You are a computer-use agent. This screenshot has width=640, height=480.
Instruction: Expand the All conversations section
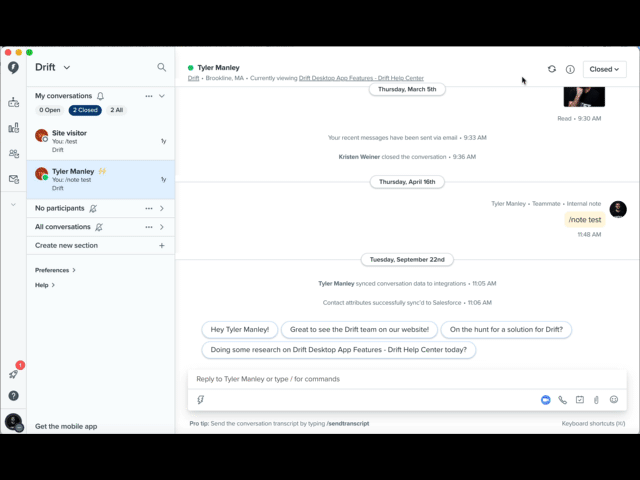162,227
